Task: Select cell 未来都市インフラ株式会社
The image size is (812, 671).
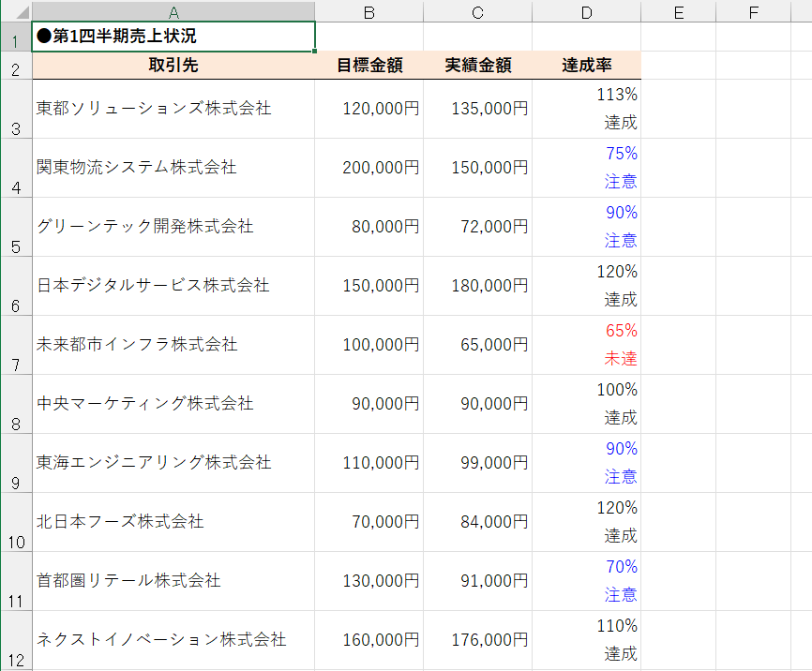Action: (173, 345)
